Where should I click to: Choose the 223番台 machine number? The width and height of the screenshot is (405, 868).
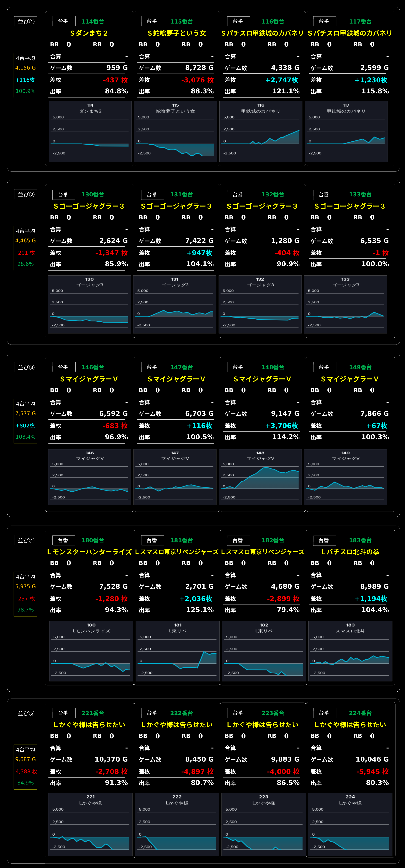tap(273, 713)
